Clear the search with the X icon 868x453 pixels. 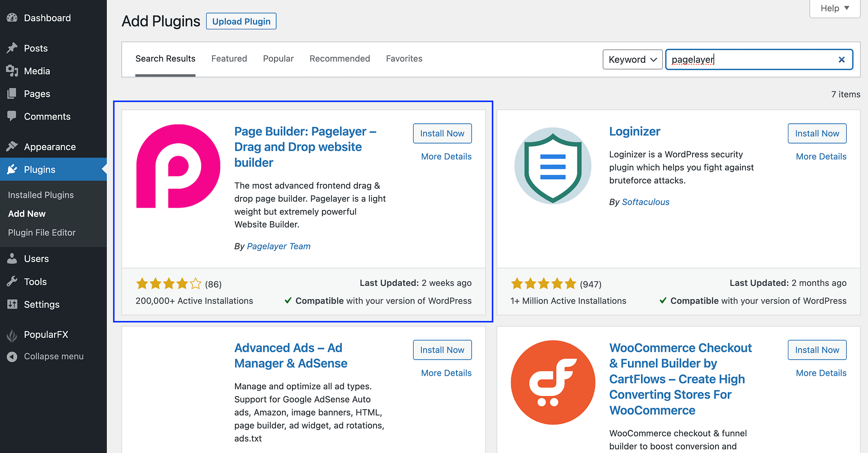841,60
